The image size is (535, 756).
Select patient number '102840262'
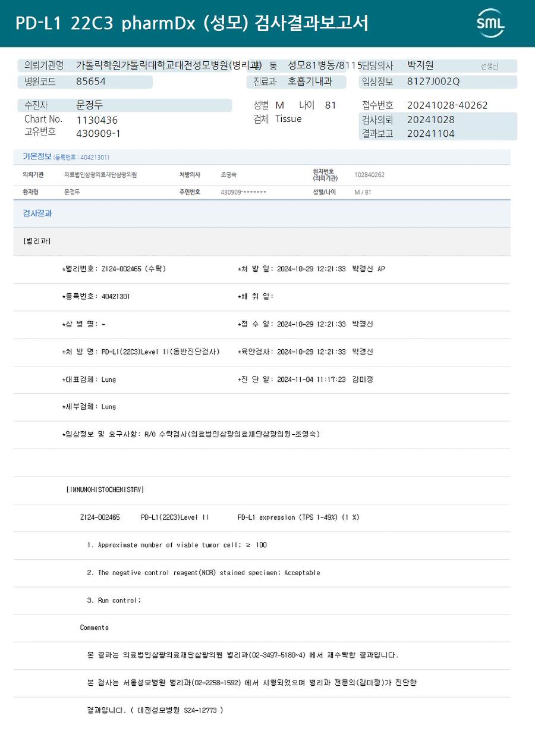369,175
